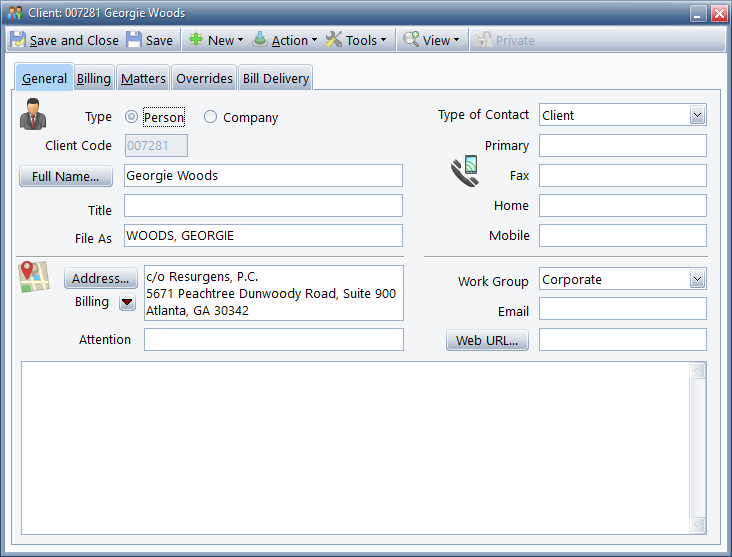
Task: Select the Company radio button
Action: coord(210,117)
